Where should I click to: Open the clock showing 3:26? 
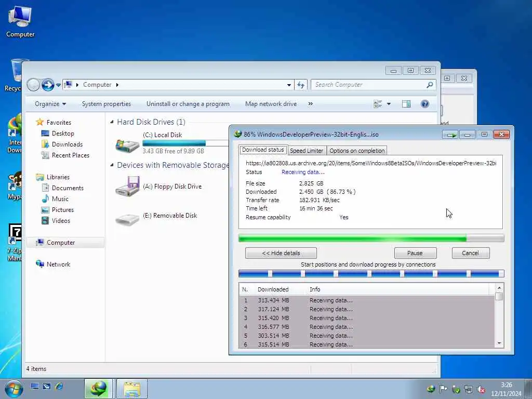506,389
